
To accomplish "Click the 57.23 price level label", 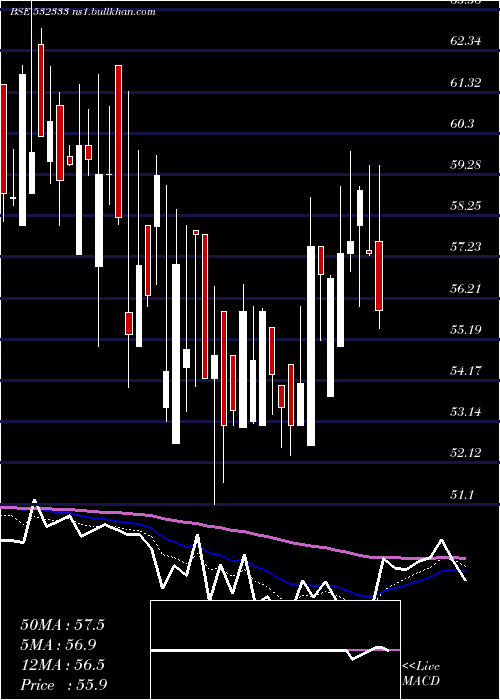I will pyautogui.click(x=466, y=247).
